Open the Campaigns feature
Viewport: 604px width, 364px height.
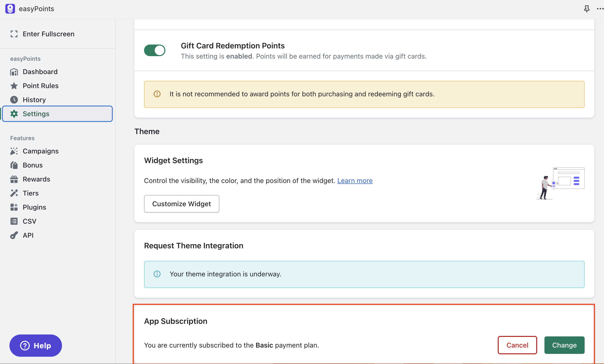coord(14,151)
